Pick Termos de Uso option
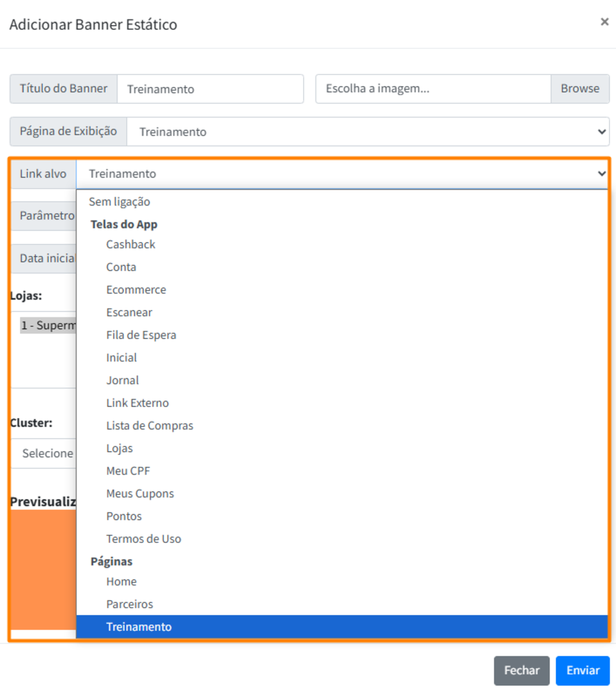 pyautogui.click(x=143, y=539)
